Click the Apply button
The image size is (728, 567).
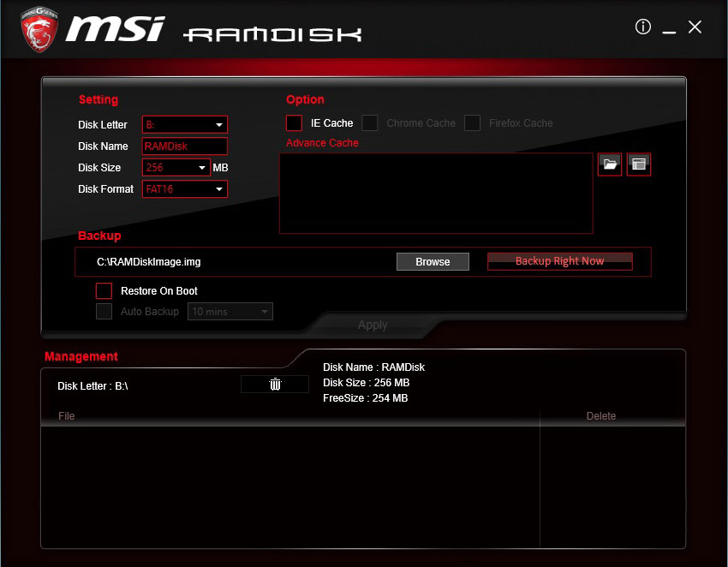point(373,325)
